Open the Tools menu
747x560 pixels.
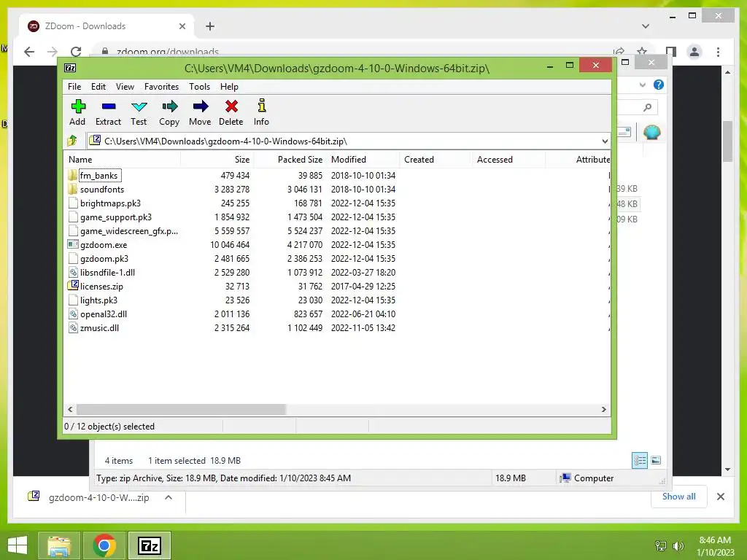[199, 87]
